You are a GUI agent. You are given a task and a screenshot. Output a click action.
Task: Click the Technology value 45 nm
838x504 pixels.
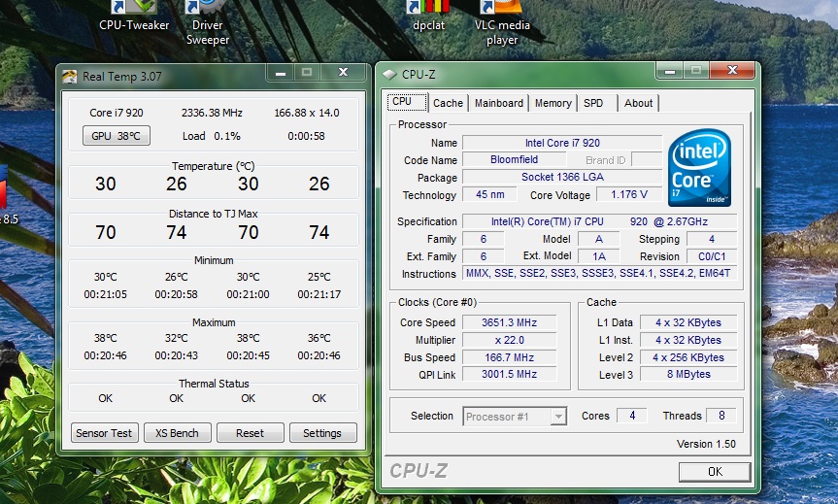coord(489,194)
